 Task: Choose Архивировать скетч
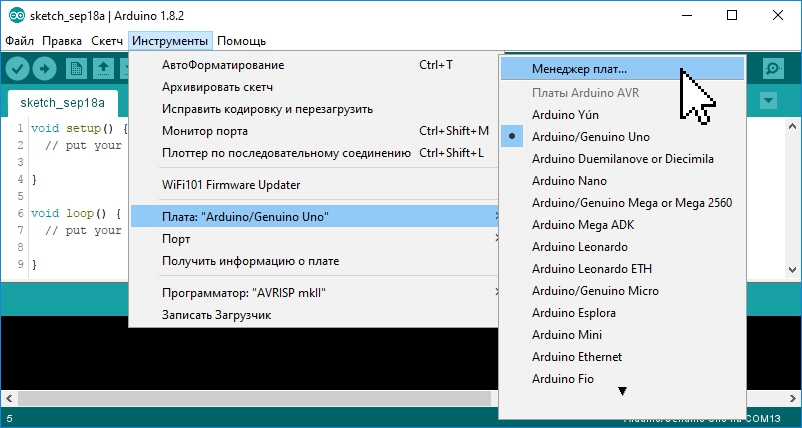(314, 87)
